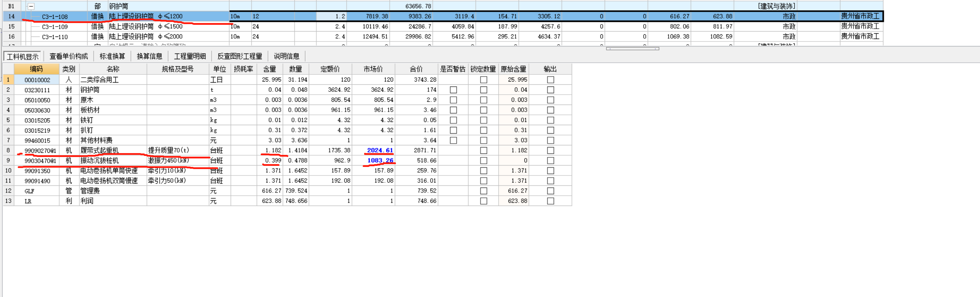Click the 市场价 column header
Image resolution: width=980 pixels, height=297 pixels.
coord(373,69)
